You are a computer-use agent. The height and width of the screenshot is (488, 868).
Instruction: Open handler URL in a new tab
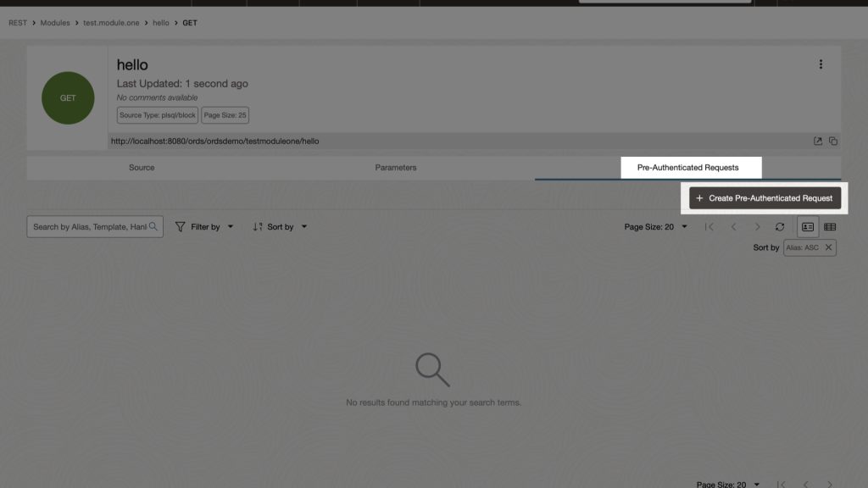pos(818,141)
